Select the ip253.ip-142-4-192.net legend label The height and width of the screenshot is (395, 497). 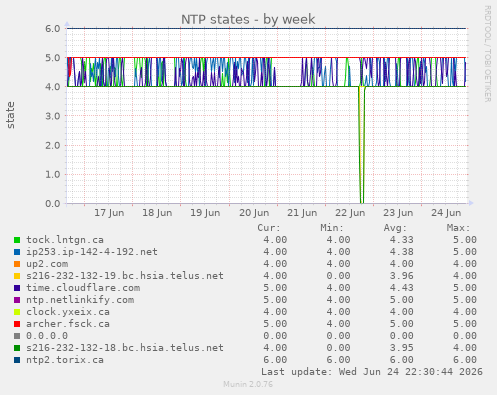pyautogui.click(x=92, y=252)
